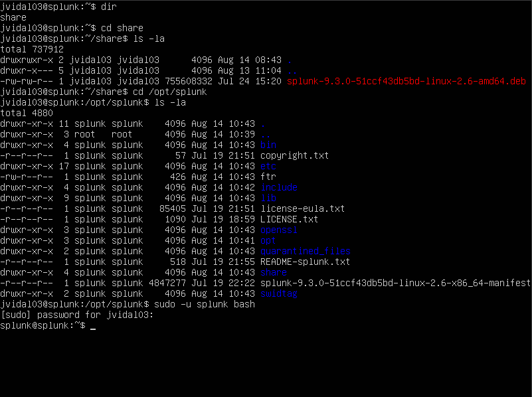This screenshot has height=397, width=532.
Task: Click the '-rw-rw-r--' permissions of the .deb file
Action: coord(27,82)
